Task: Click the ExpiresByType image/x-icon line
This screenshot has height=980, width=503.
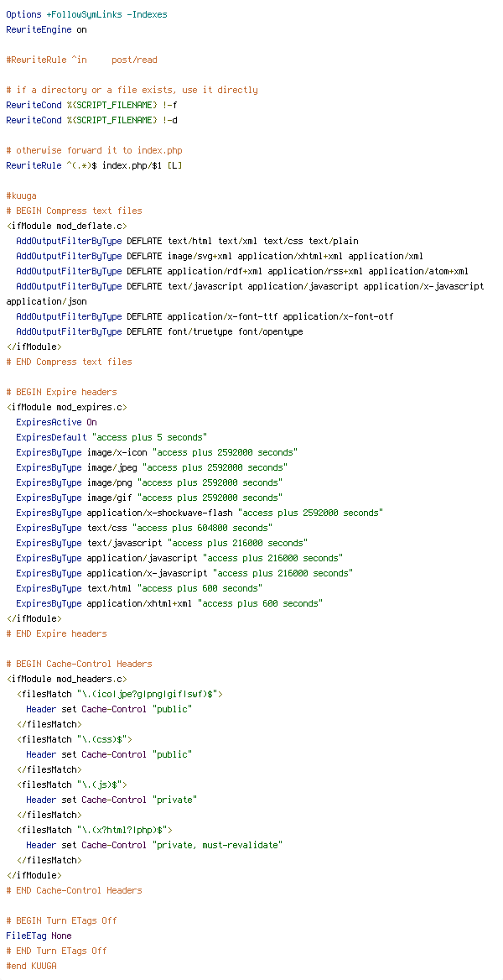Action: [157, 452]
